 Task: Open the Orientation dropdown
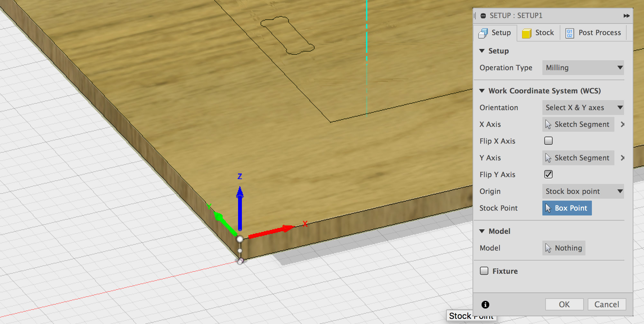tap(583, 107)
